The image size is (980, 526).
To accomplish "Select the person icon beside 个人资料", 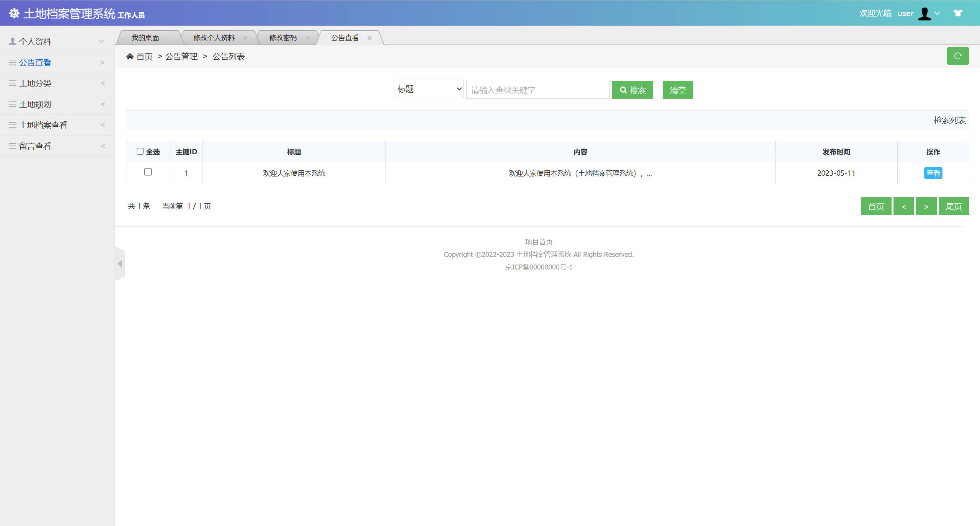I will [12, 41].
